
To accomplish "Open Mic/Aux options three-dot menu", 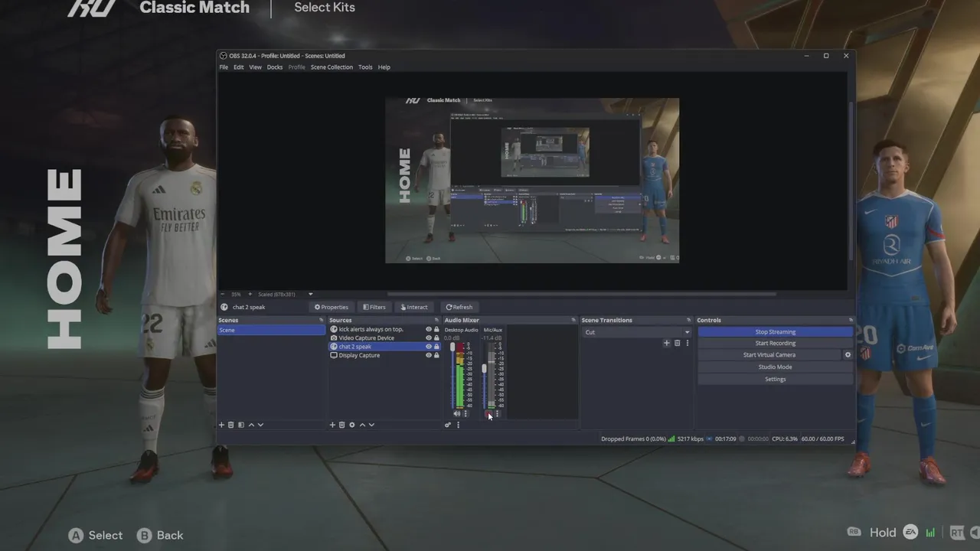I will (x=497, y=414).
